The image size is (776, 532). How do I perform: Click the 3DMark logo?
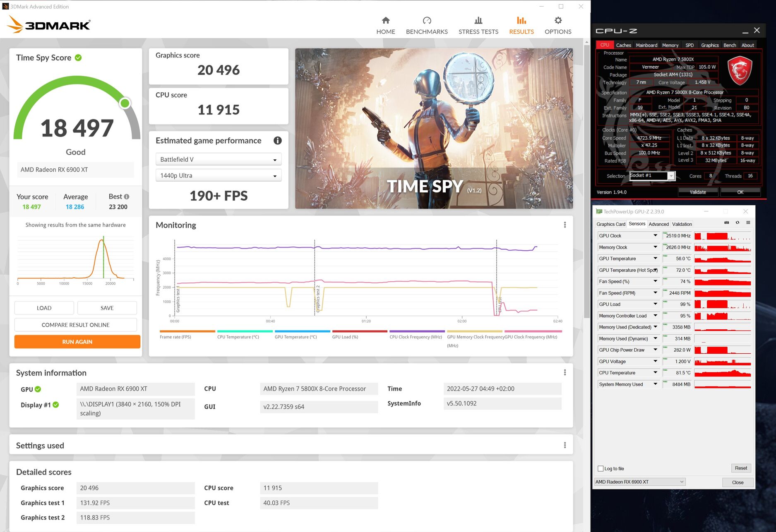[x=49, y=24]
